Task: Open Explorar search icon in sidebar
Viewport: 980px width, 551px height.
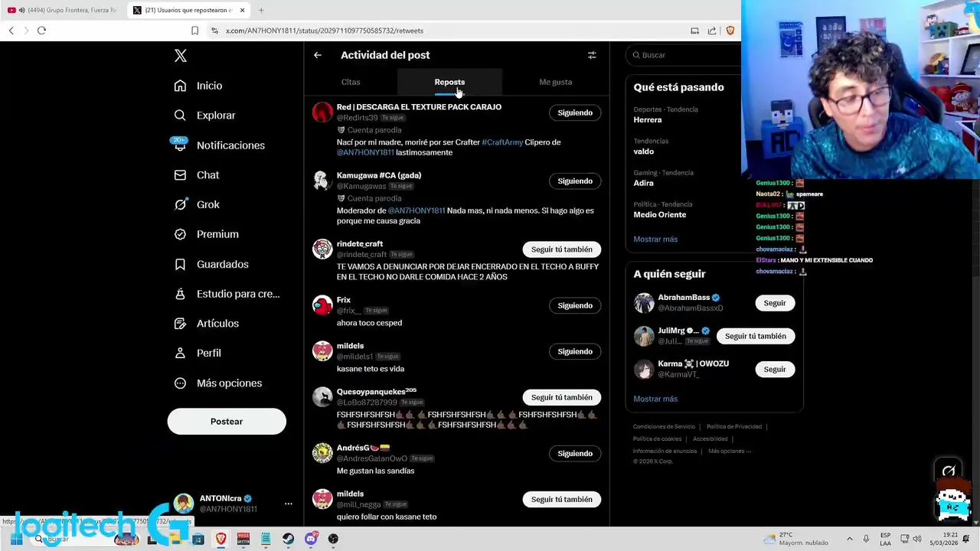Action: (180, 116)
